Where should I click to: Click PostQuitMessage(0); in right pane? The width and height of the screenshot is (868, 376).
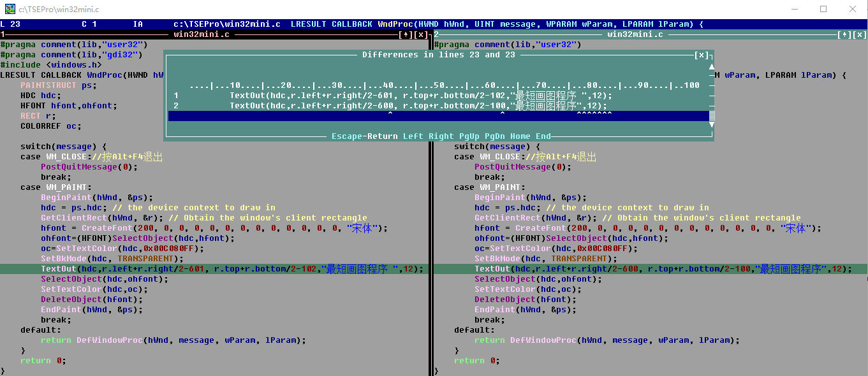coord(523,167)
